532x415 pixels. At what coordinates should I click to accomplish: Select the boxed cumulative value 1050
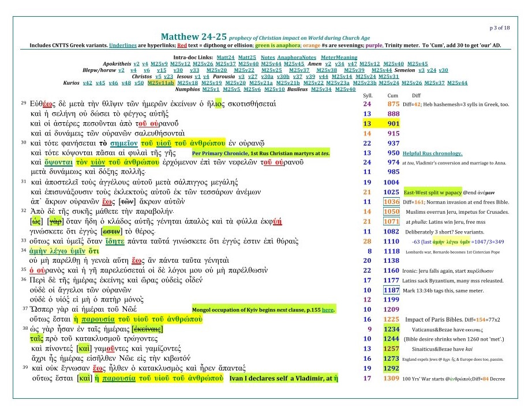[x=391, y=212]
